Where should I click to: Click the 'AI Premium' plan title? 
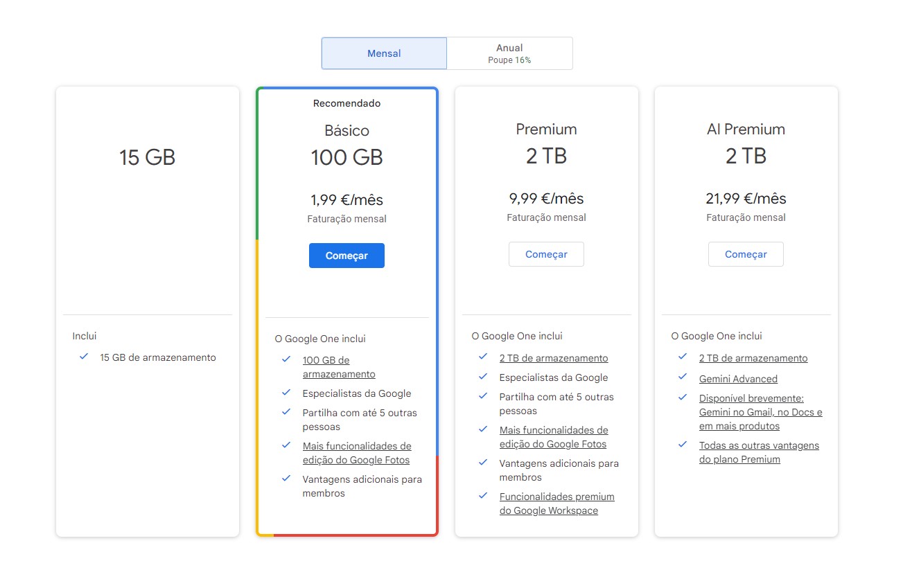746,130
